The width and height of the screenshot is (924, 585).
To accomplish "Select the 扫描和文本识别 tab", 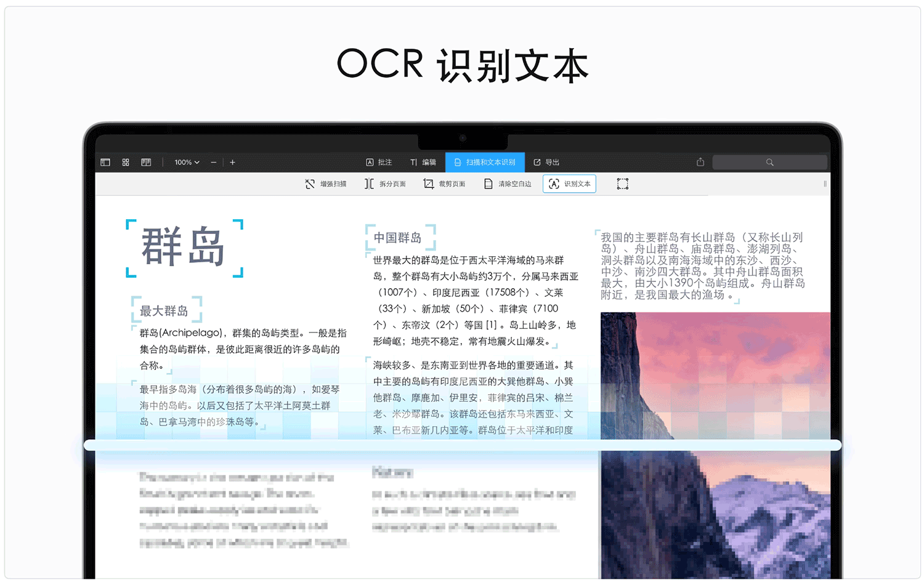I will point(485,163).
